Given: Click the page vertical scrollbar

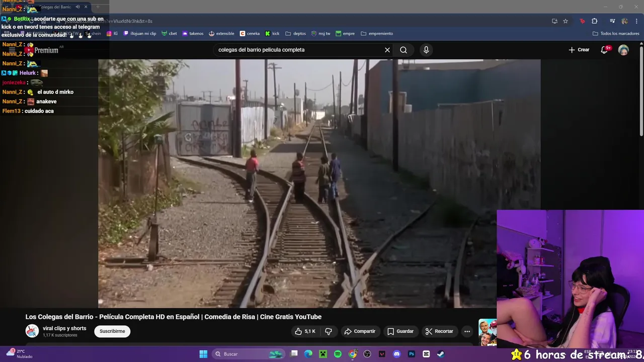Looking at the screenshot, I should click(641, 90).
